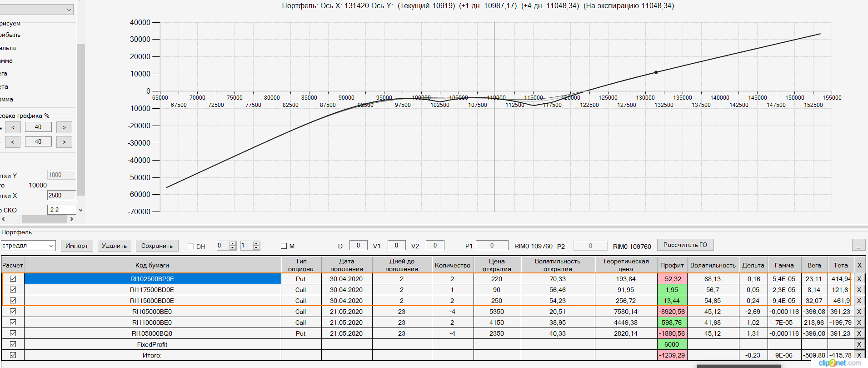
Task: Delete the FixedProfit row using its X button
Action: click(859, 344)
